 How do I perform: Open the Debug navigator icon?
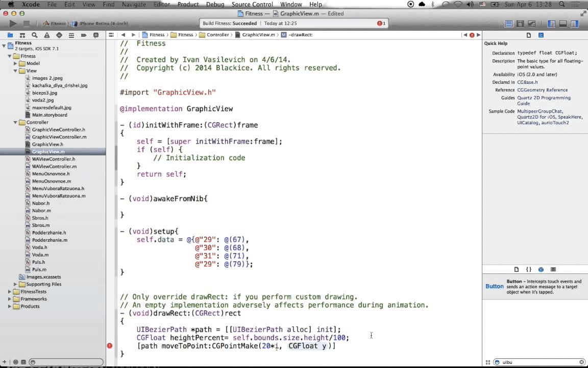click(x=71, y=35)
